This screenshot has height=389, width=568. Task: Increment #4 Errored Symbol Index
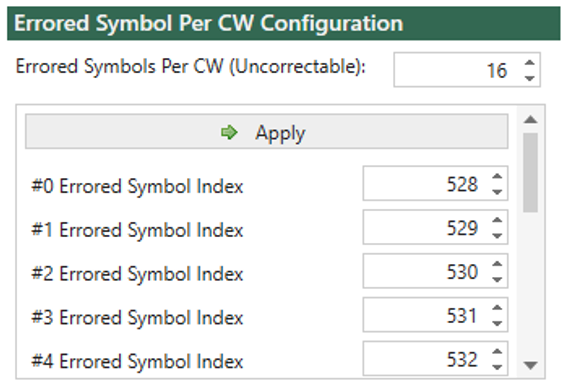click(497, 352)
